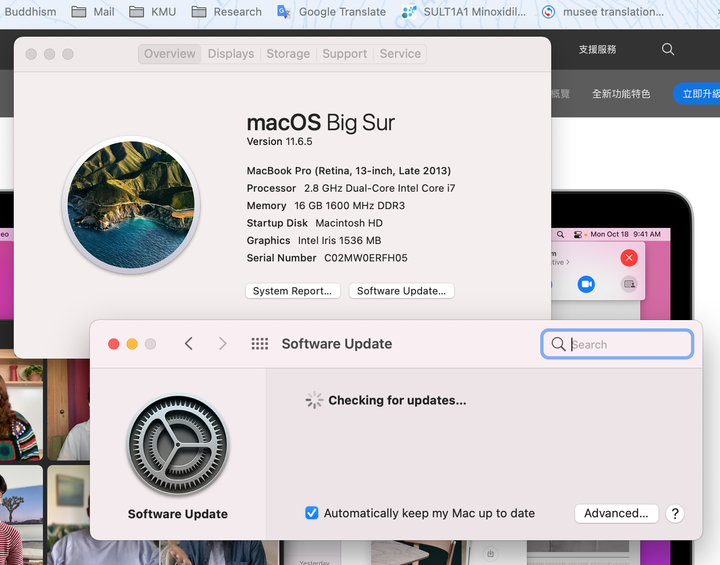
Task: Click the website search magnifier icon
Action: (x=668, y=49)
